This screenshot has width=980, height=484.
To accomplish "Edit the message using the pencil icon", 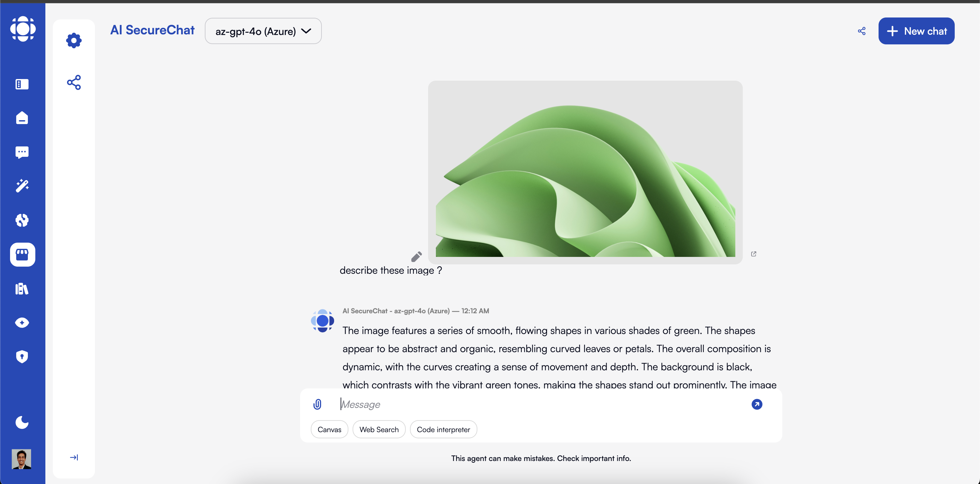I will (x=416, y=257).
